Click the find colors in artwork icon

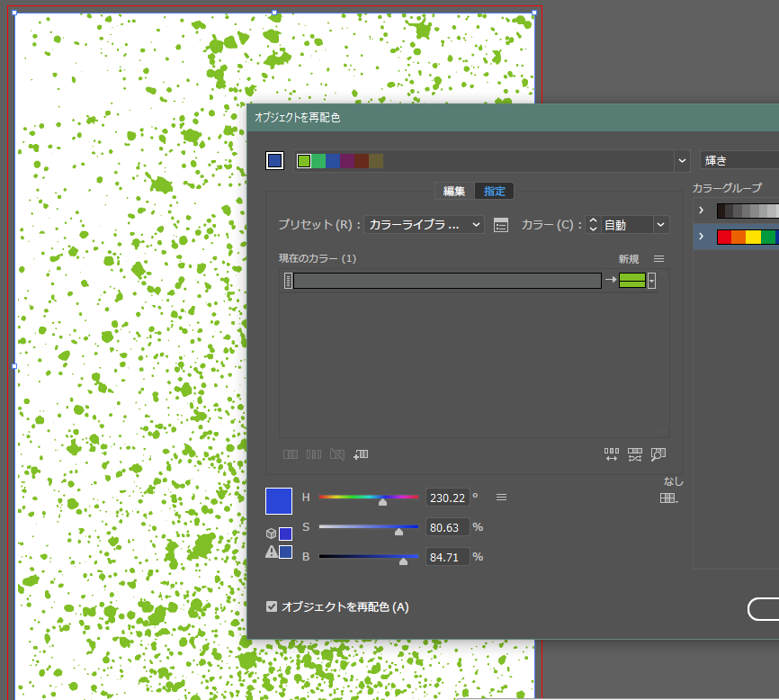658,454
